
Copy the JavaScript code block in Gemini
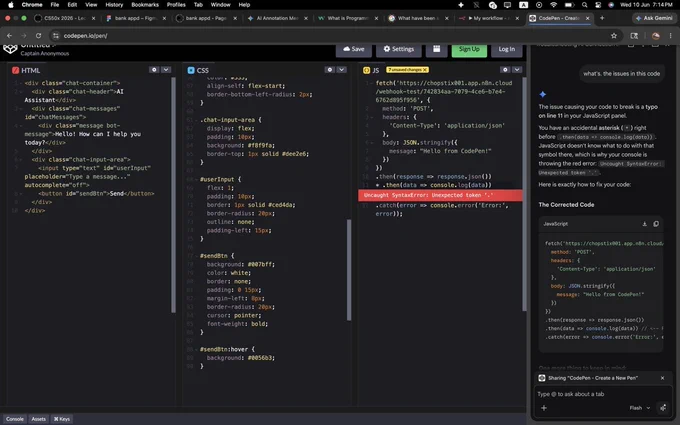656,224
